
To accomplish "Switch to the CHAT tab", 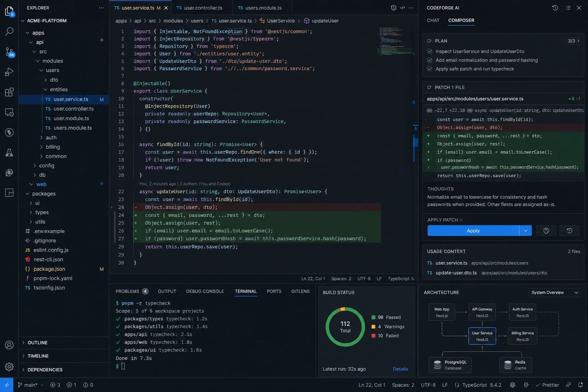I will click(x=433, y=20).
